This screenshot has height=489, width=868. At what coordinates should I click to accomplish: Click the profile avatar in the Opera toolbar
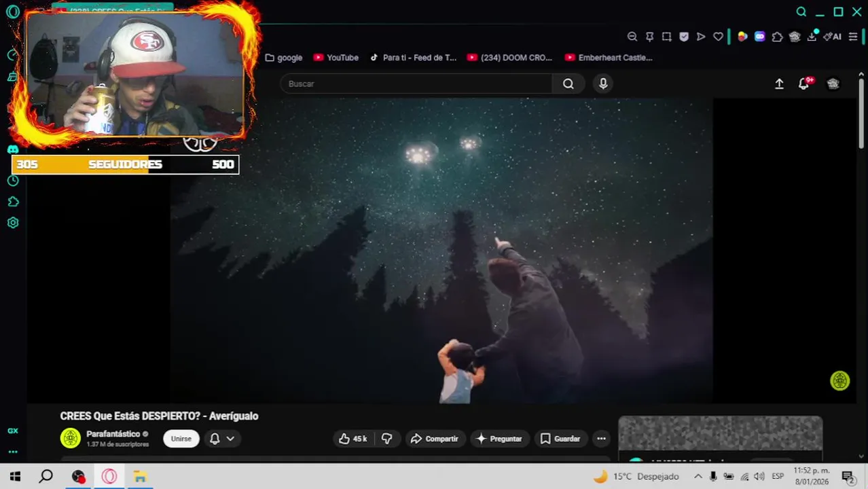795,37
